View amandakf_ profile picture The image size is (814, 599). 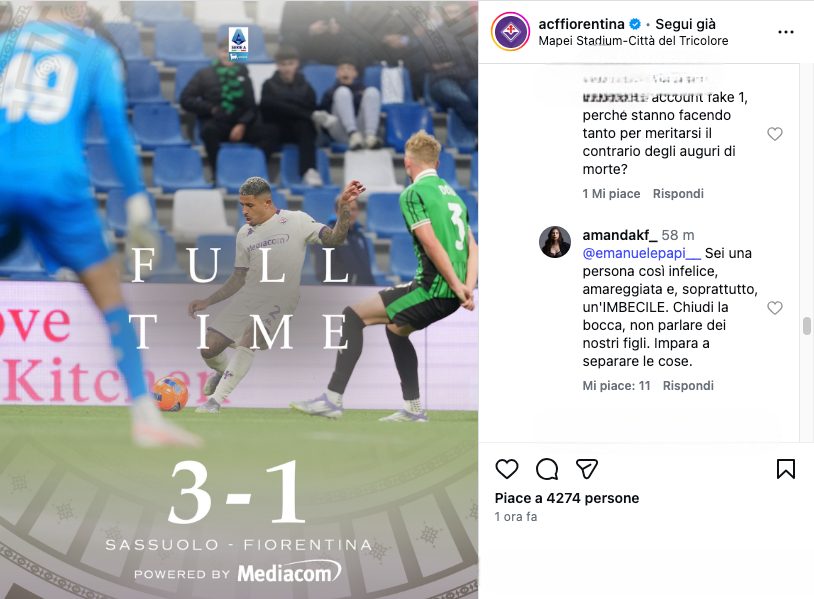(x=555, y=242)
